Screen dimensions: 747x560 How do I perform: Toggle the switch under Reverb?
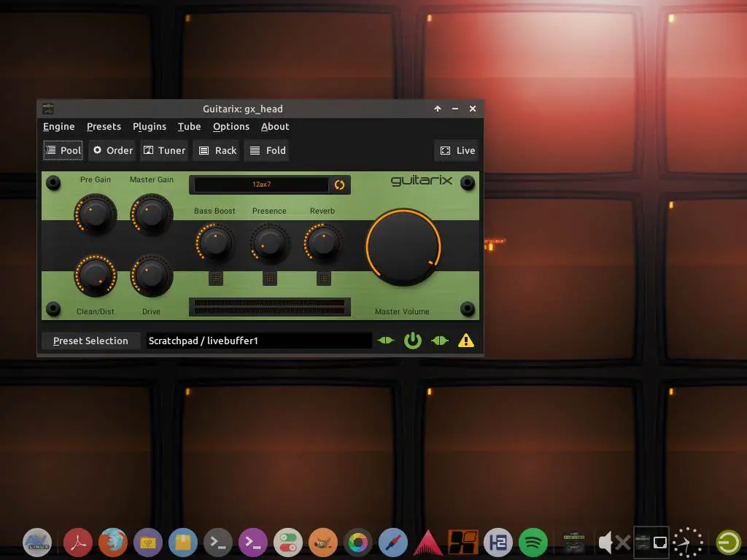(323, 278)
